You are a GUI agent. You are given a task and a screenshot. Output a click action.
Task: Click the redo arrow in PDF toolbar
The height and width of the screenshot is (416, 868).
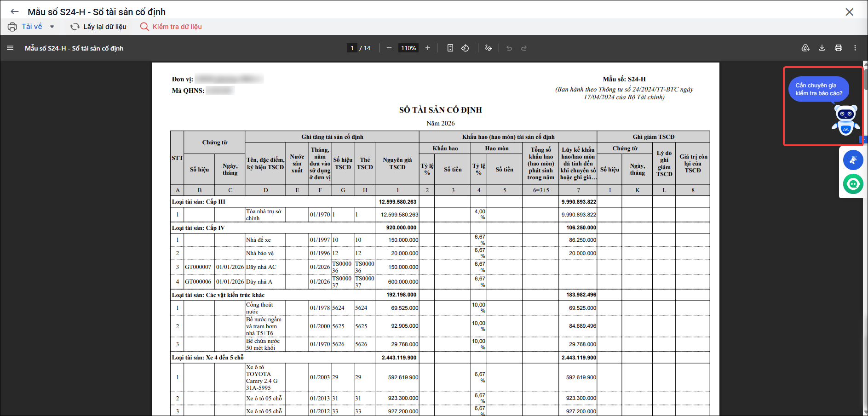click(524, 48)
